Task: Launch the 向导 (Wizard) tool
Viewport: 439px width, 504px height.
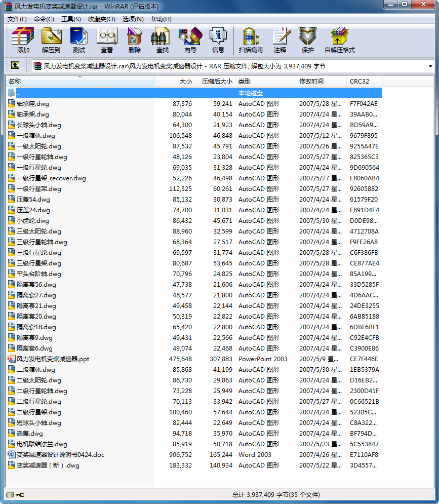Action: point(190,40)
